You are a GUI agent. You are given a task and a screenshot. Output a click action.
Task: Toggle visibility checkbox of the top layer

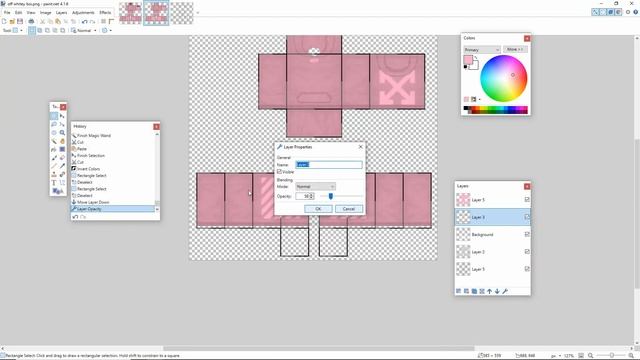point(527,200)
